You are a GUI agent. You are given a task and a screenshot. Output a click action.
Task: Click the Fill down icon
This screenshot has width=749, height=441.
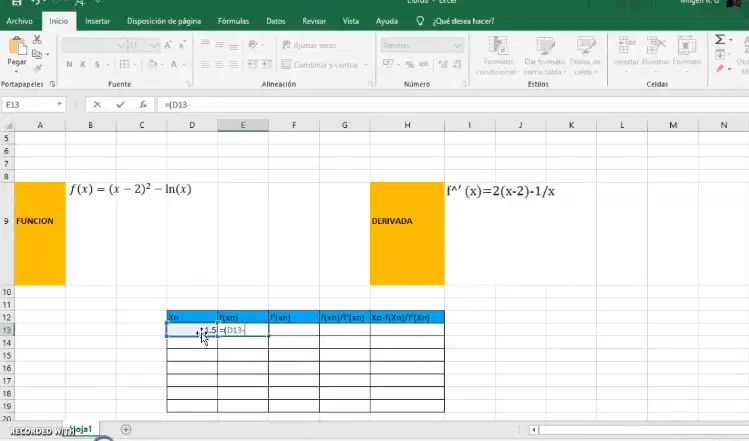click(720, 55)
